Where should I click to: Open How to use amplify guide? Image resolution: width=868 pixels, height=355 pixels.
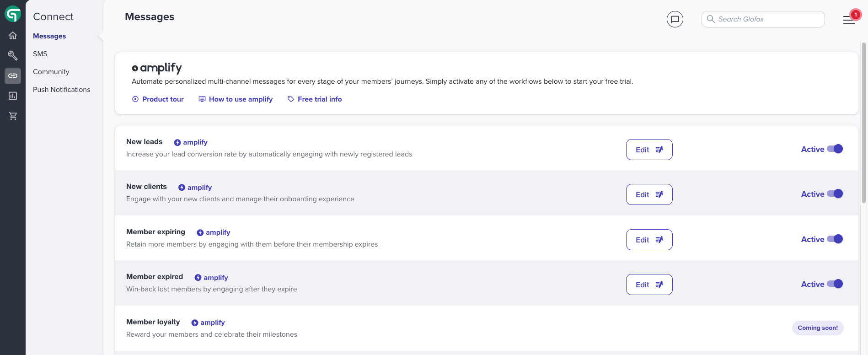click(236, 99)
